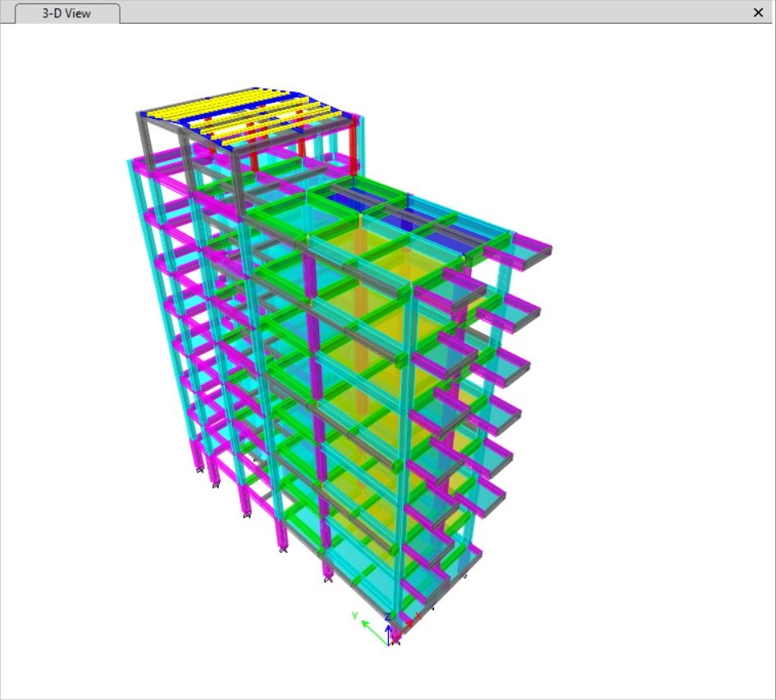Screen dimensions: 776x700
Task: Close the 3-D View window
Action: (x=758, y=12)
